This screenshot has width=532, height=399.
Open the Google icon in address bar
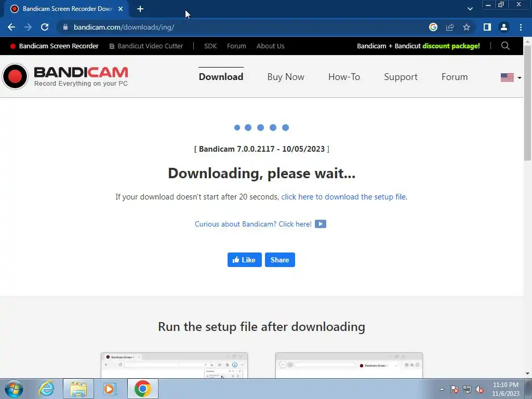(433, 27)
